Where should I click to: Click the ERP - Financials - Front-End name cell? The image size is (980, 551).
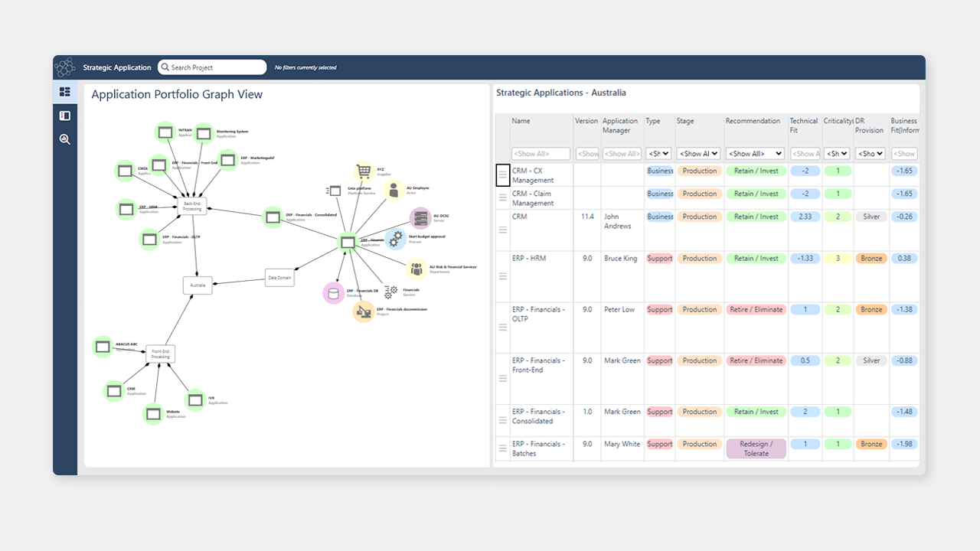point(539,365)
